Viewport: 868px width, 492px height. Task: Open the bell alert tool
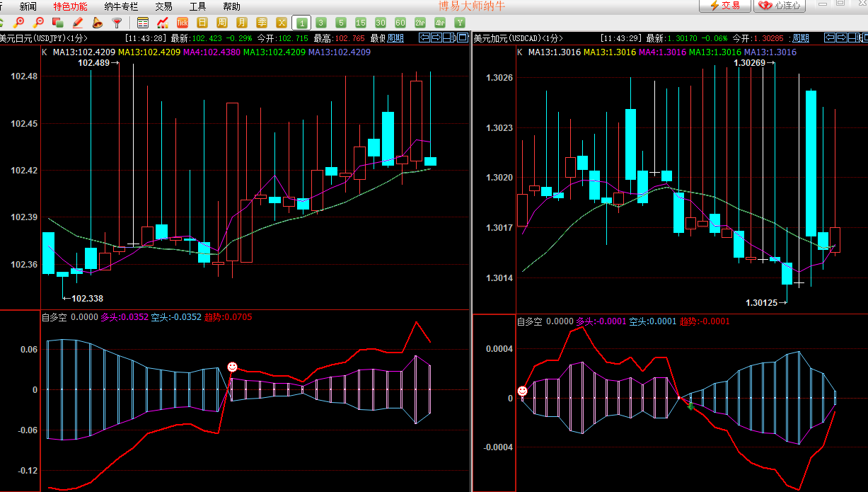pos(98,23)
